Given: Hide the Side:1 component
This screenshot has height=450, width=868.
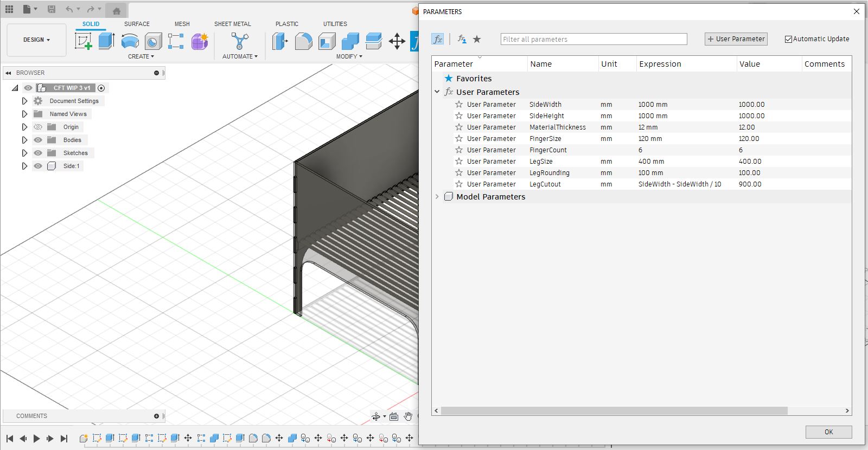Looking at the screenshot, I should [x=38, y=166].
